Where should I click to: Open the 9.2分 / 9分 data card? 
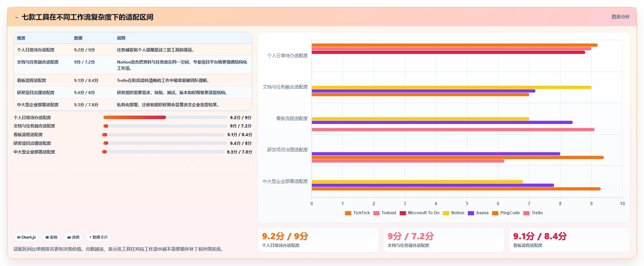(x=318, y=240)
